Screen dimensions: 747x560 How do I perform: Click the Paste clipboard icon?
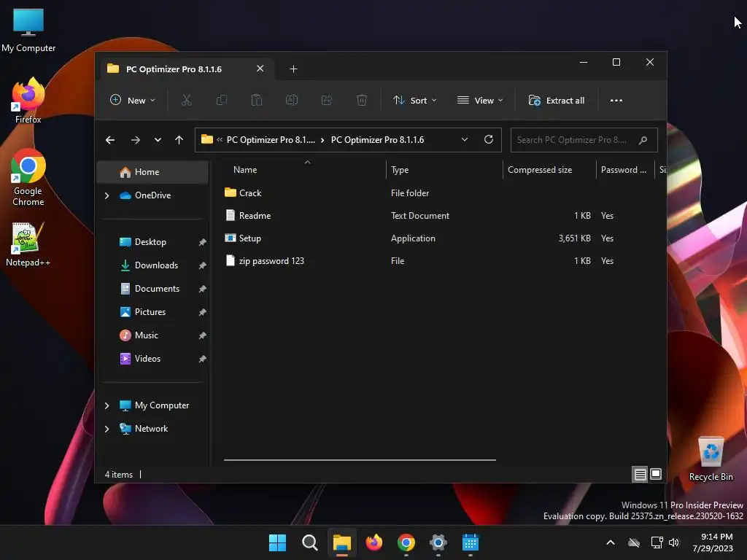(257, 101)
